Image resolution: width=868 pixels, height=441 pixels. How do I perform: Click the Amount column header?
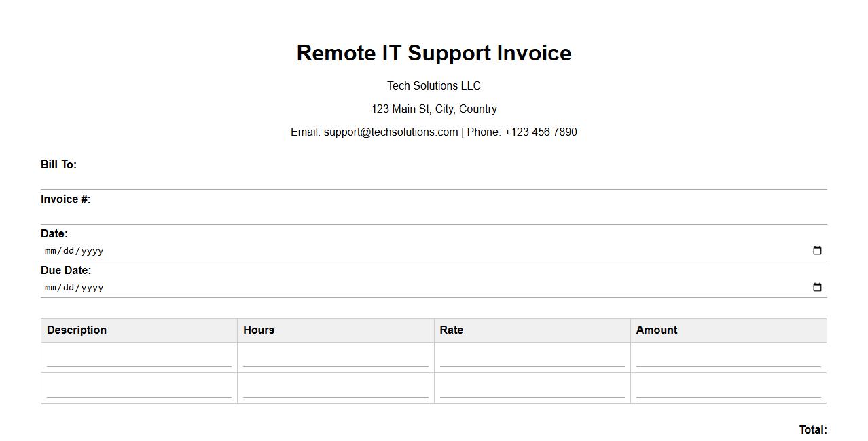[x=657, y=330]
